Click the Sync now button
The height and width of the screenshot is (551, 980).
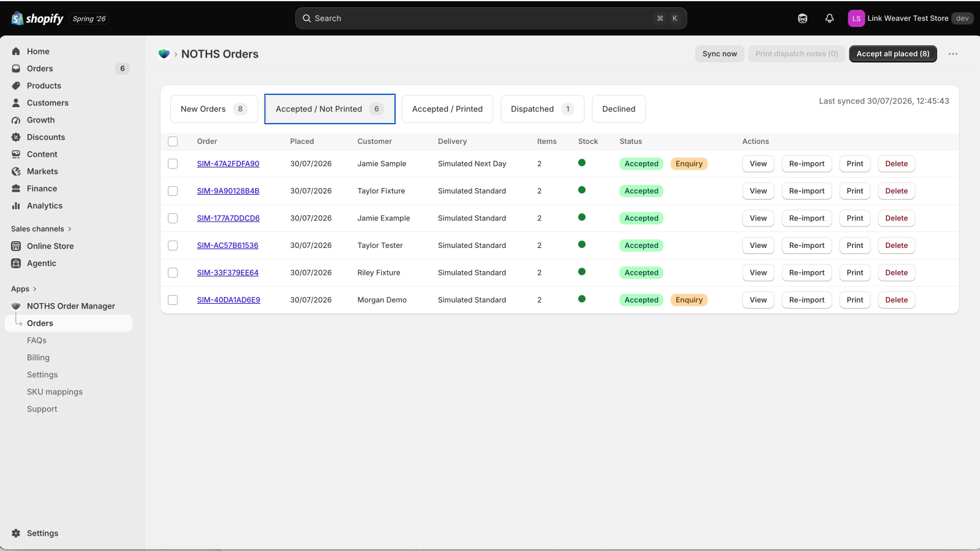[720, 54]
